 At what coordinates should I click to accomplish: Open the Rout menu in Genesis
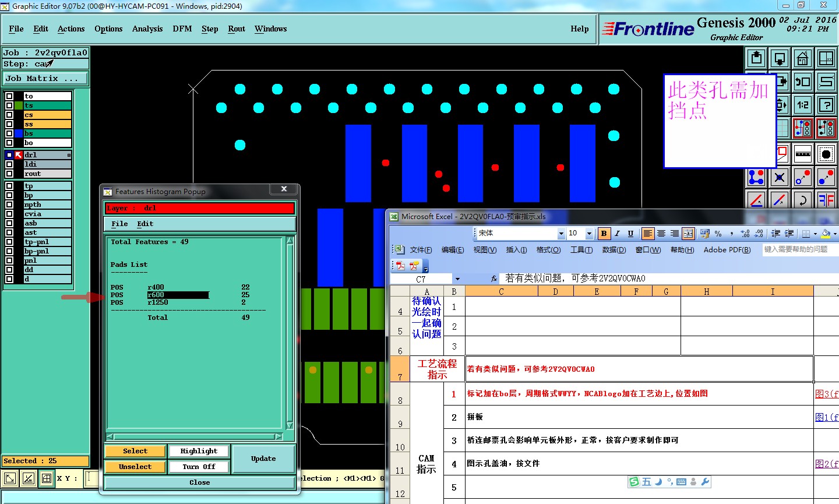tap(237, 29)
